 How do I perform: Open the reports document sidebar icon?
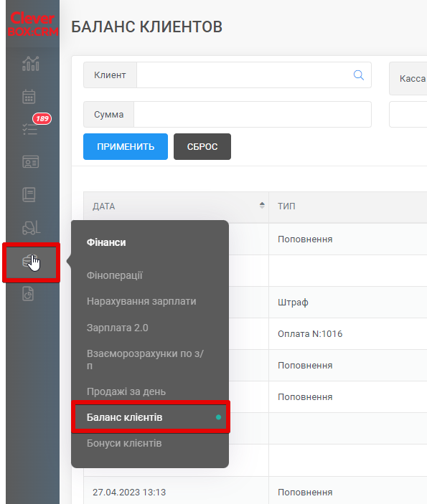click(x=28, y=294)
